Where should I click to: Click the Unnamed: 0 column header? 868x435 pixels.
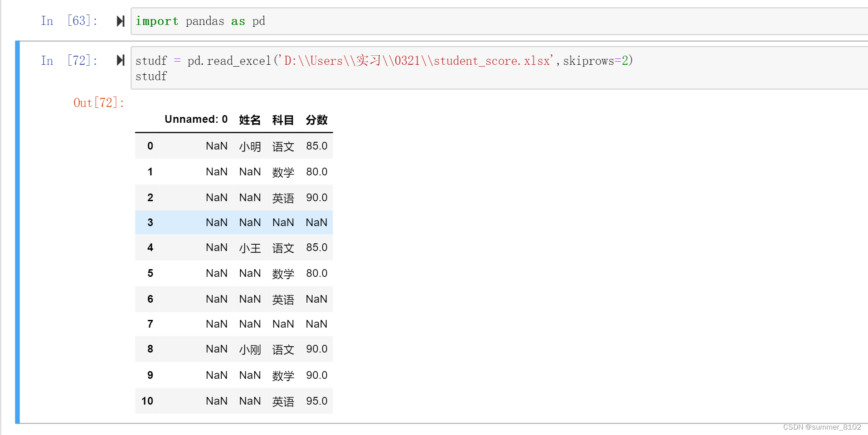pyautogui.click(x=196, y=119)
